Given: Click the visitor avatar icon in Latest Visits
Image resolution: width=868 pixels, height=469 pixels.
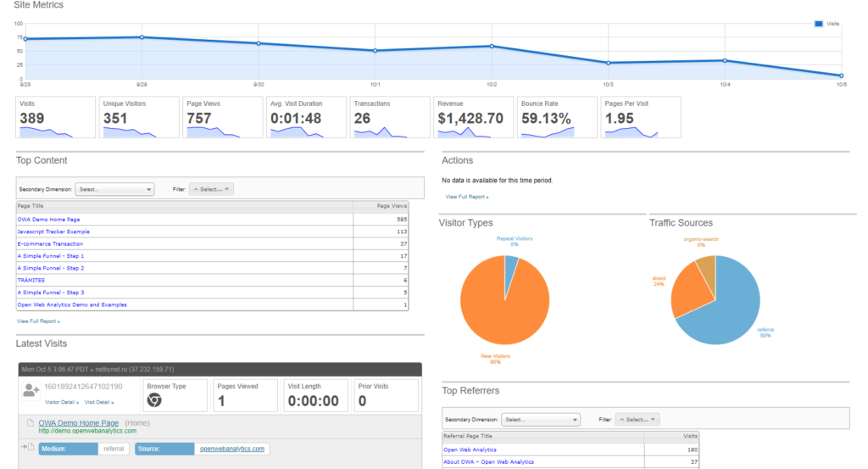Looking at the screenshot, I should (31, 390).
